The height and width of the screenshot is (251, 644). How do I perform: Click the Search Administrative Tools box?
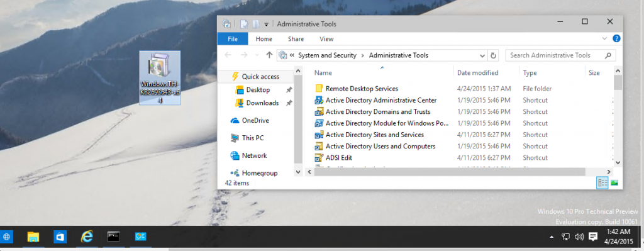point(560,55)
